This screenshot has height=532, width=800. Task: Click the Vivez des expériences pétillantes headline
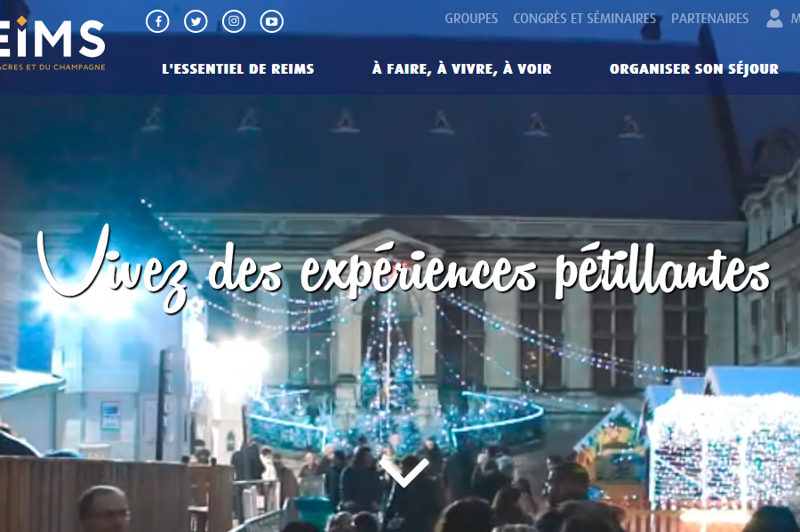click(403, 267)
